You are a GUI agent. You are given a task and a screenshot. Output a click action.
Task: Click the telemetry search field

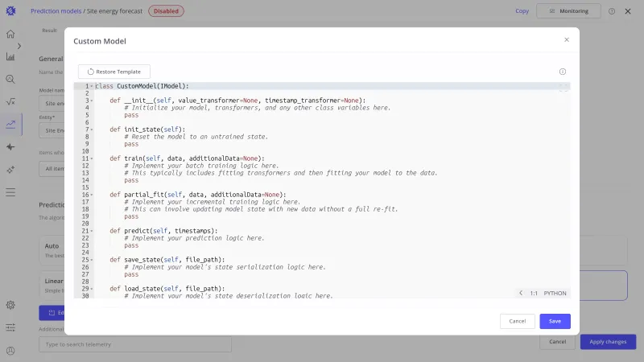tap(135, 344)
